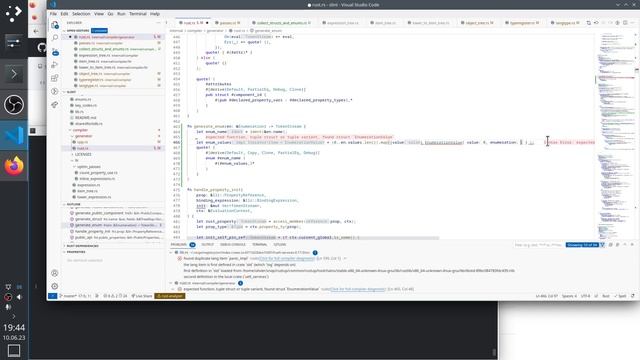Viewport: 640px width, 360px height.
Task: Open the File menu
Action: [x=53, y=14]
